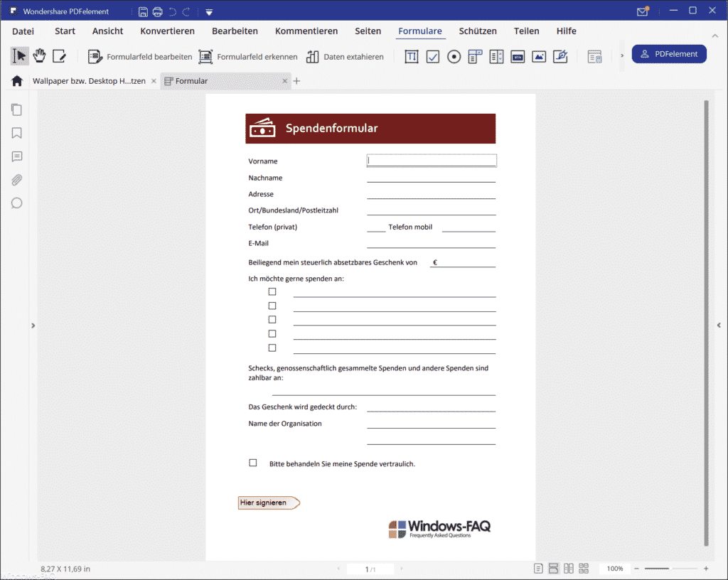The image size is (728, 580).
Task: Tick the 'Spende vertraulich' checkbox
Action: point(253,463)
